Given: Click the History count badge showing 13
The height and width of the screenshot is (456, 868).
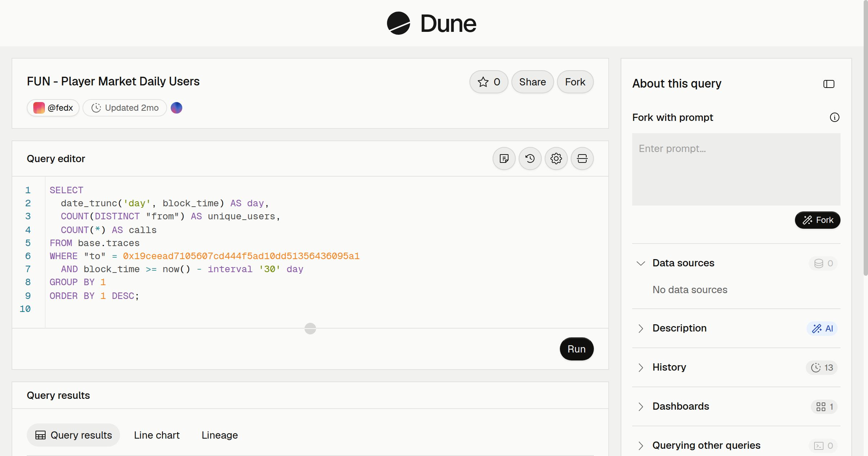Looking at the screenshot, I should pyautogui.click(x=822, y=368).
